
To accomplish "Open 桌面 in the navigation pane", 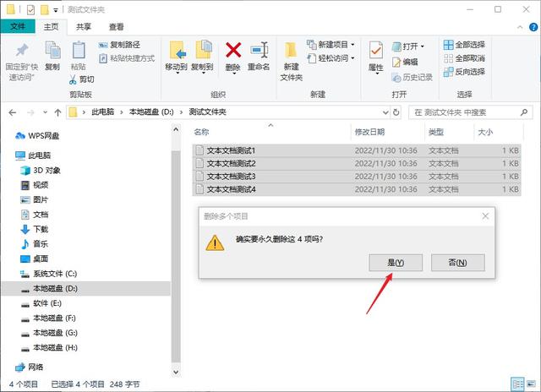I will click(x=35, y=259).
